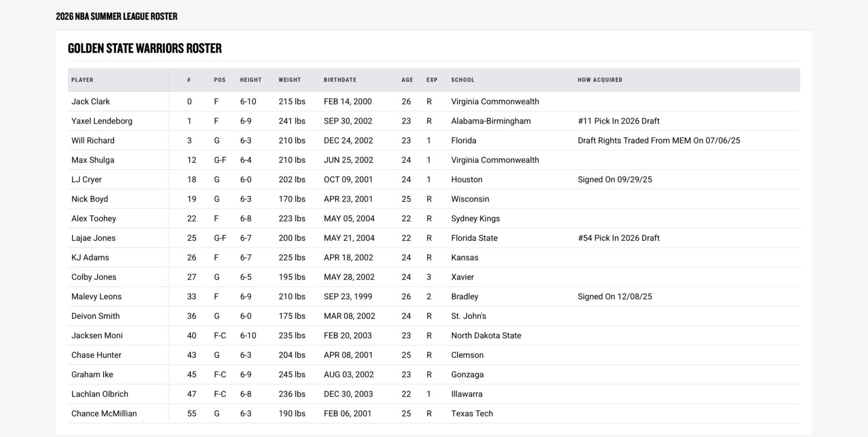Select player name Deivon Smith

pyautogui.click(x=95, y=316)
